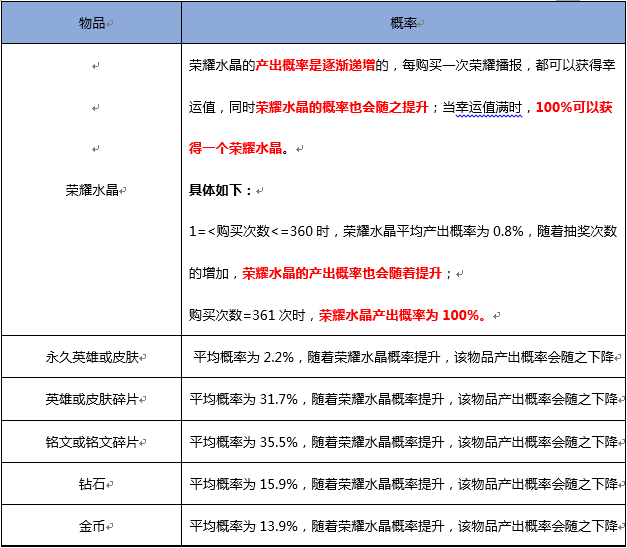Select the 荣耀水晶 item cell in first column

point(94,189)
